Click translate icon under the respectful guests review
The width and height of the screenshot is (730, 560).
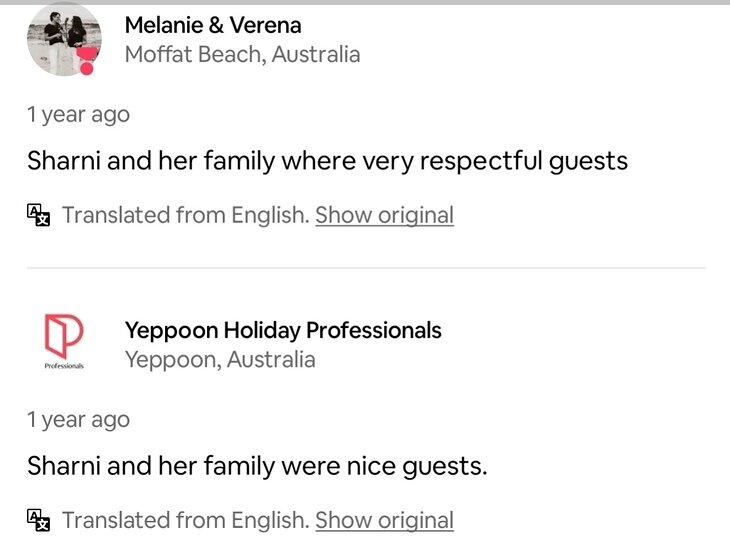tap(38, 214)
